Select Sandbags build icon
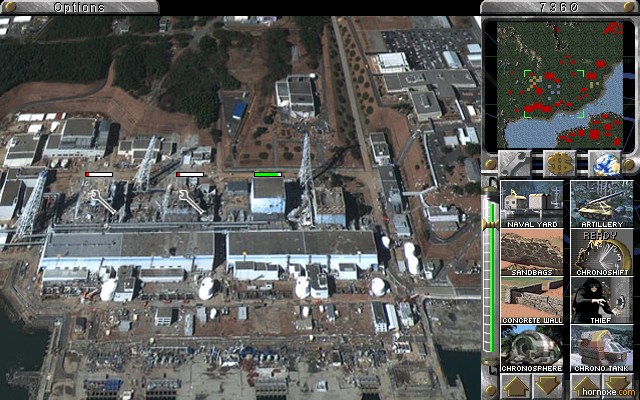The height and width of the screenshot is (400, 640). pos(532,253)
